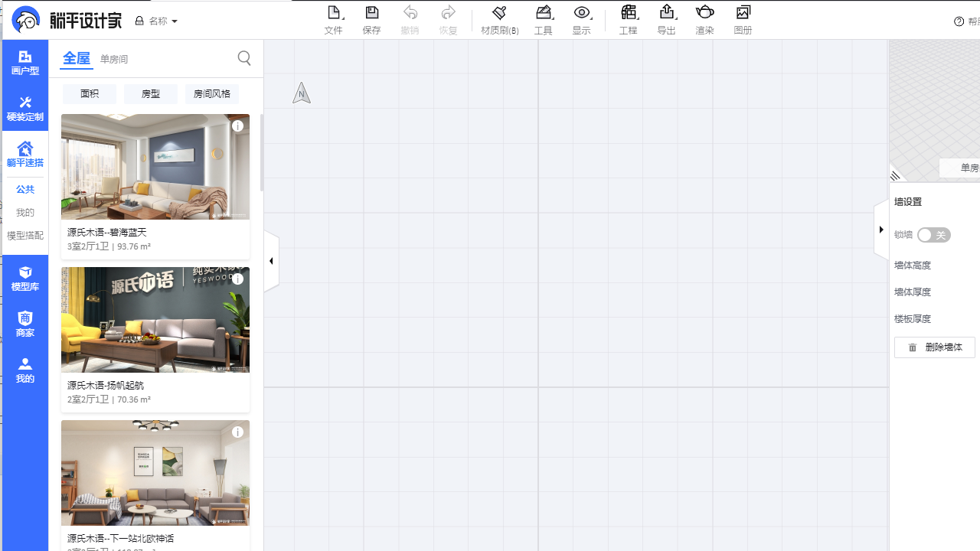Click the Save (保存) toolbar icon
The width and height of the screenshot is (980, 551).
pos(371,20)
